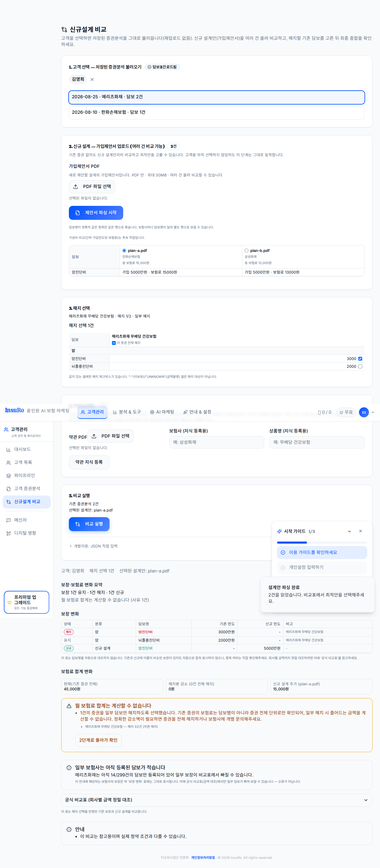The image size is (380, 868).
Task: Select the plan-b.pdf radio button
Action: [246, 251]
